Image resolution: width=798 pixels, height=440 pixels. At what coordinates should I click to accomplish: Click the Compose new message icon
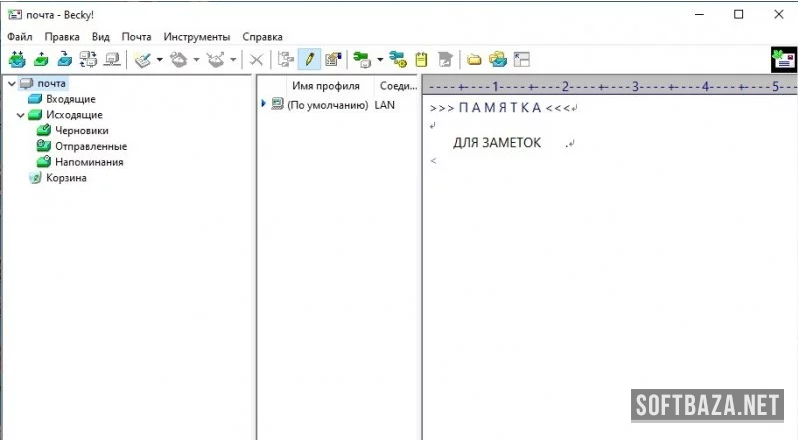[x=142, y=60]
